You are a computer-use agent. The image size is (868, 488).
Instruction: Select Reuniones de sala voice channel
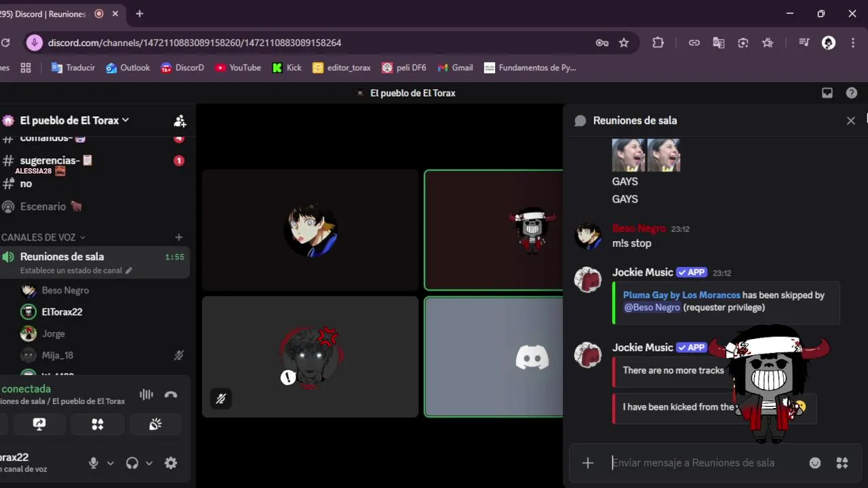95,262
